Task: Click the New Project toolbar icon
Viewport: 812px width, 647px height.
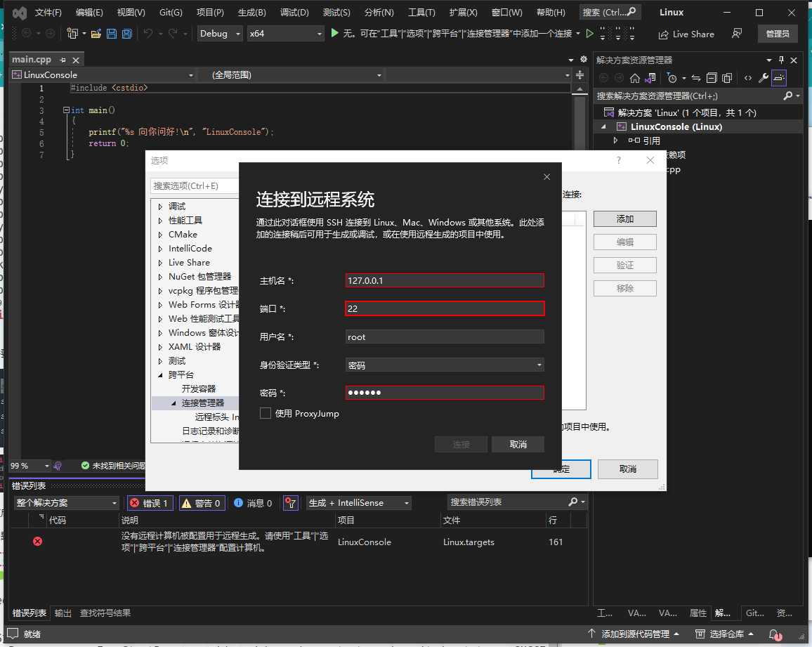Action: tap(72, 34)
